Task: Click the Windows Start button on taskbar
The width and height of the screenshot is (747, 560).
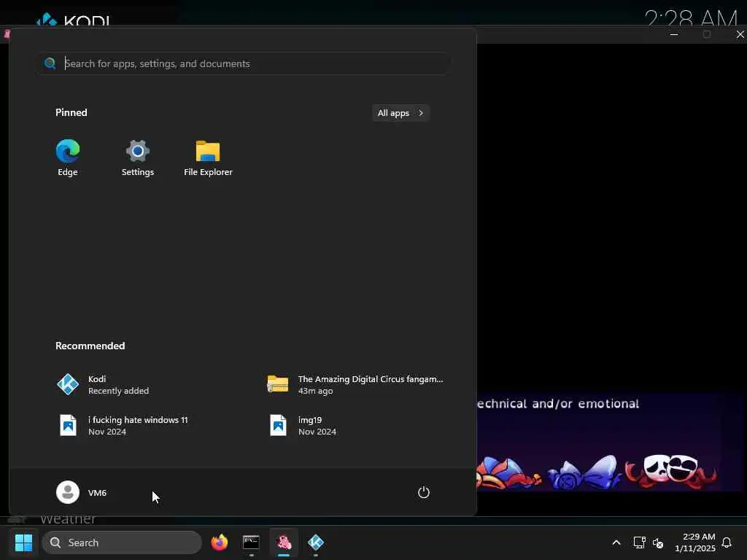Action: tap(24, 542)
